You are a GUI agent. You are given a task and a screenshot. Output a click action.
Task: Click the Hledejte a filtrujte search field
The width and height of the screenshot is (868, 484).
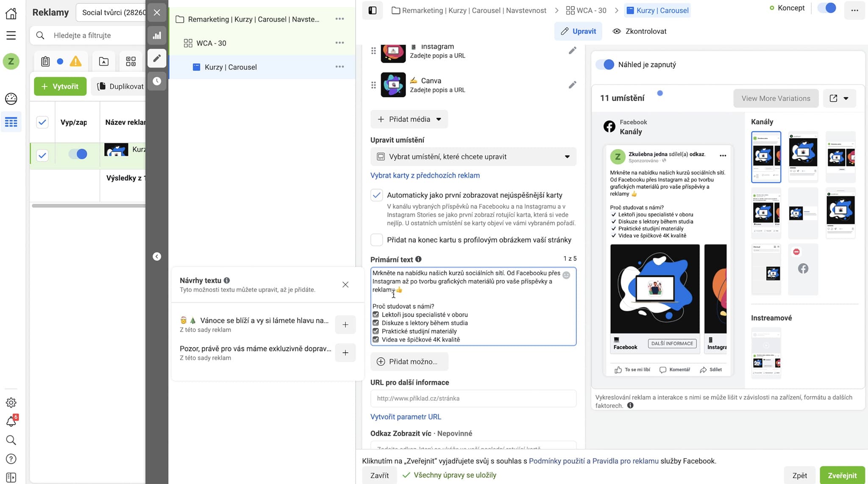point(88,36)
